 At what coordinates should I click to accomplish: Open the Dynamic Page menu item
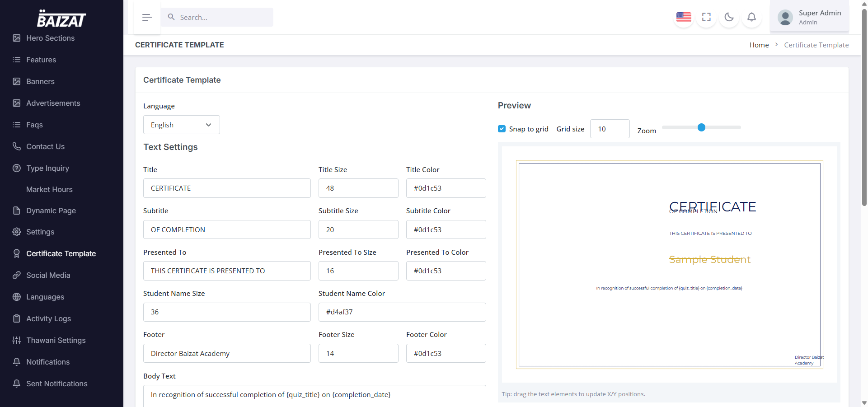[51, 211]
